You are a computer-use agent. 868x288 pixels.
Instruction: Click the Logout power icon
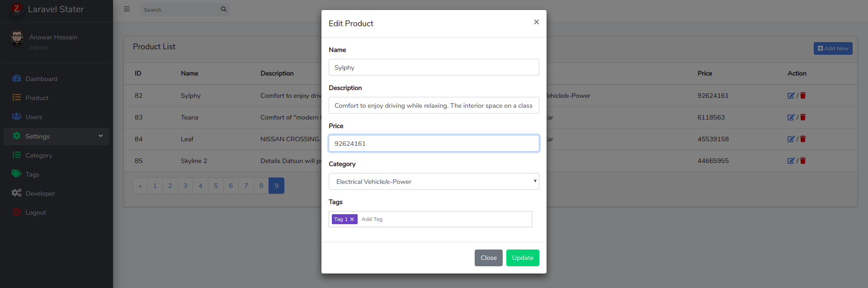(x=17, y=212)
